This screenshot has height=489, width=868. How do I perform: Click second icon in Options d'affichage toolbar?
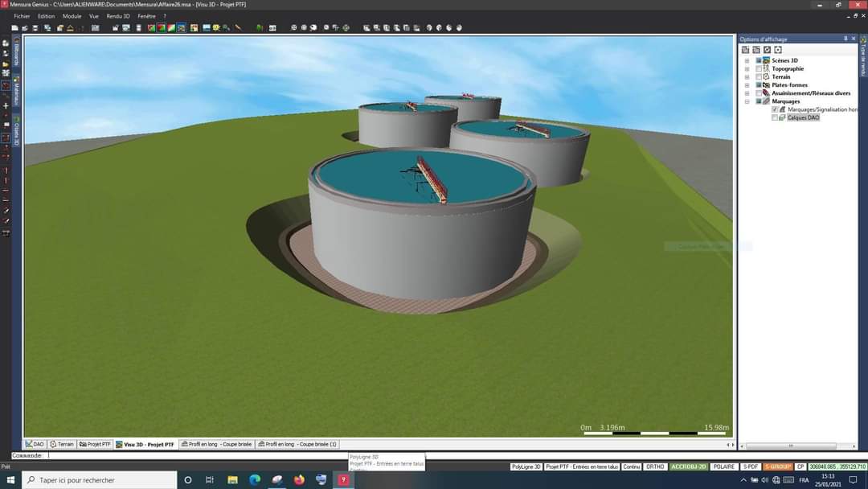(x=755, y=50)
